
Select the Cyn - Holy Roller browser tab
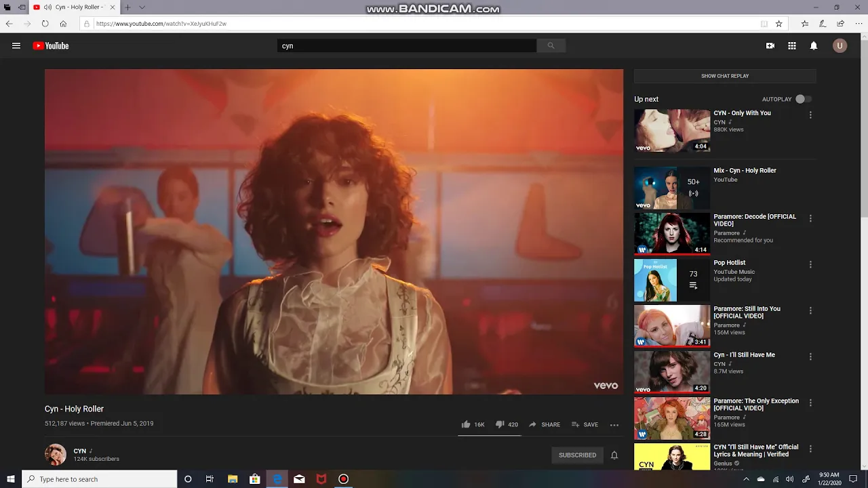click(x=73, y=7)
